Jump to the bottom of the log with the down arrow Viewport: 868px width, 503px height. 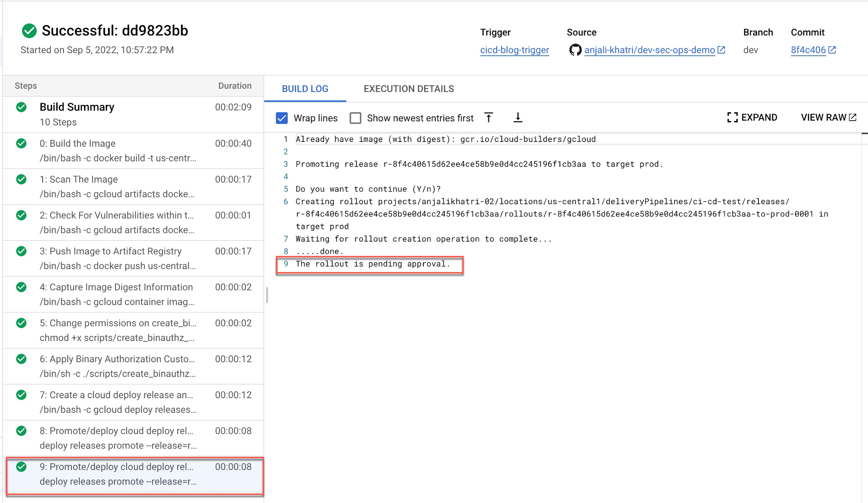[518, 118]
